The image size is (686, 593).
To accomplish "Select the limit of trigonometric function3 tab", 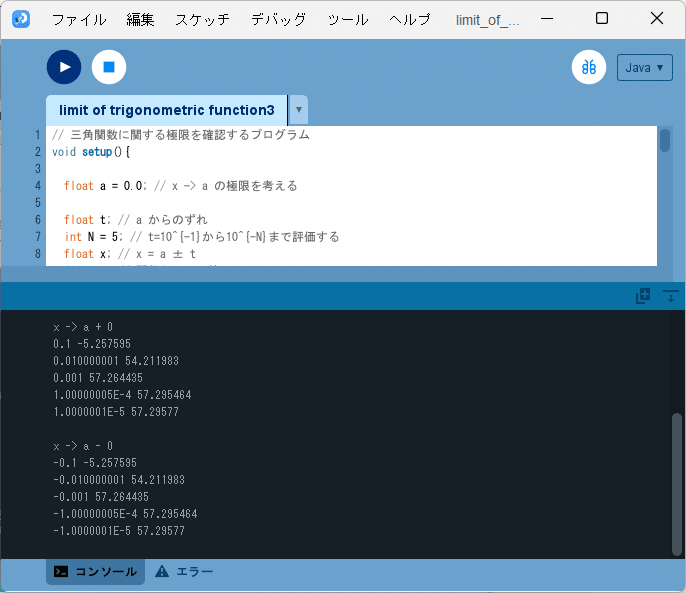I will 167,110.
